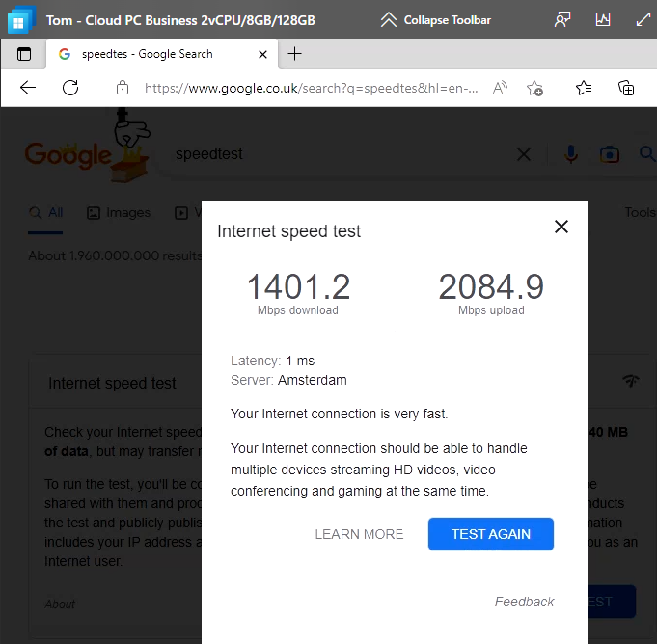Click the Windows 365 Cloud PC logo icon
This screenshot has height=644, width=657.
pos(21,19)
